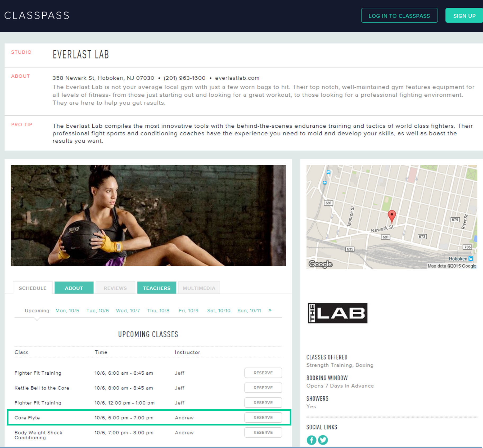Click the Body Weight Shock Conditioning class name

38,435
